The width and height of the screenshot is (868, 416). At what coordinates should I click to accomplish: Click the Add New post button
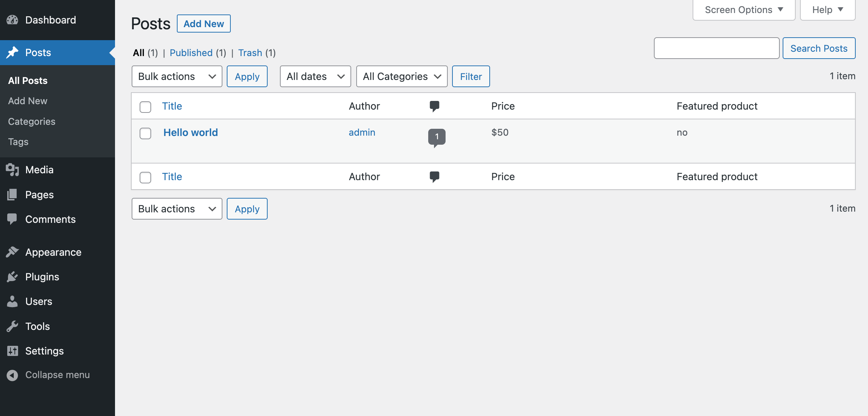tap(204, 23)
